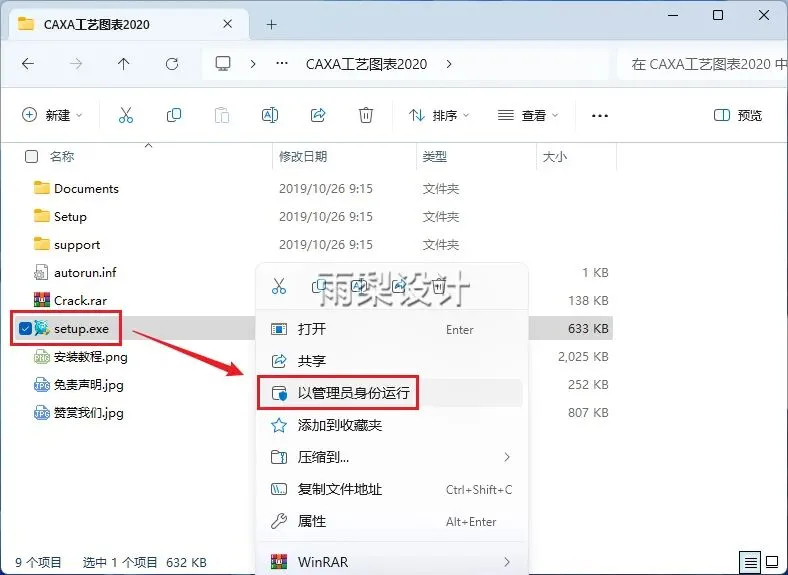Click the Share icon in the toolbar
The image size is (788, 575).
pyautogui.click(x=318, y=116)
